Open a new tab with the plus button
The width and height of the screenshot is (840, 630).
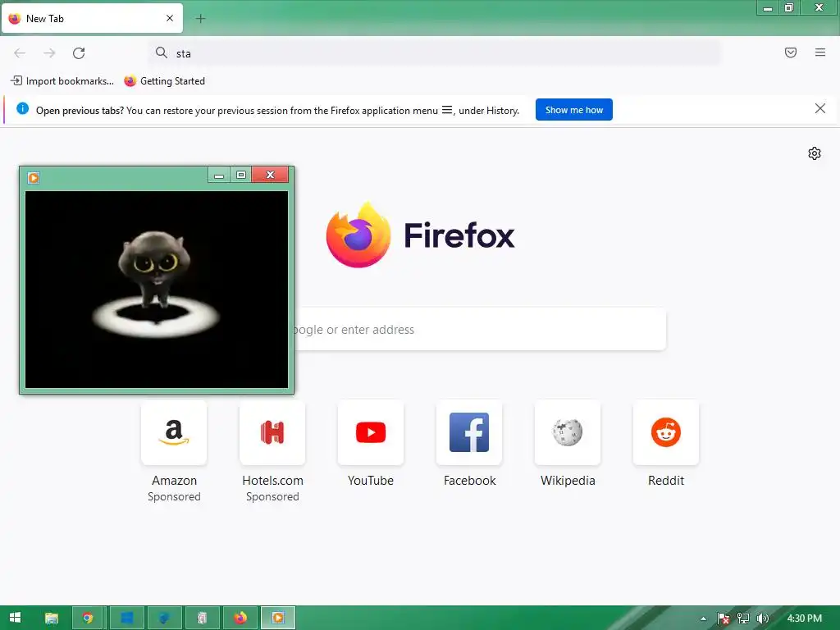200,19
